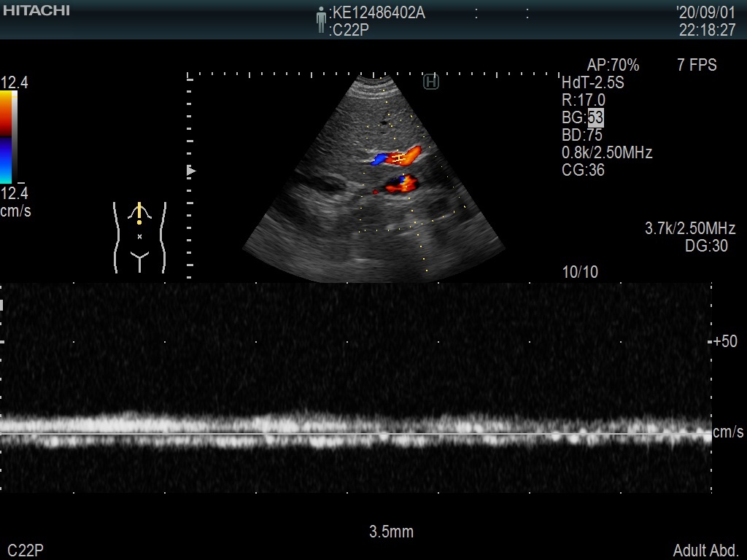The height and width of the screenshot is (560, 747).
Task: Click the +50 velocity scale marker
Action: [725, 342]
